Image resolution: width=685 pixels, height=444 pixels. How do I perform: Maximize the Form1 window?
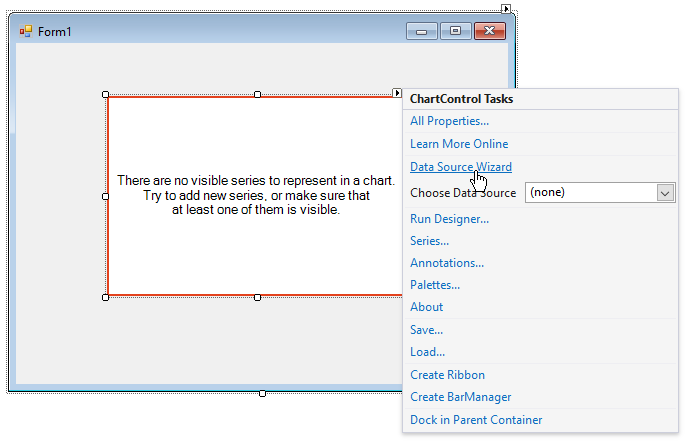point(455,31)
